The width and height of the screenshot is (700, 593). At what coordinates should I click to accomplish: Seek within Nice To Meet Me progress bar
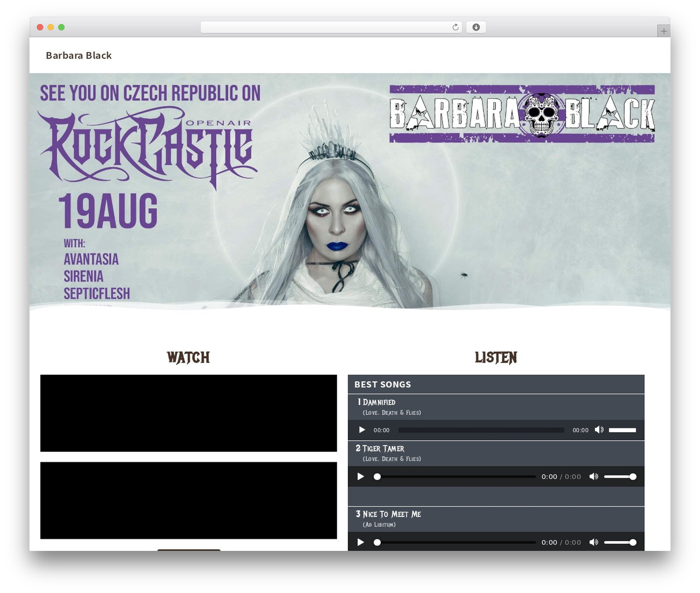(455, 542)
